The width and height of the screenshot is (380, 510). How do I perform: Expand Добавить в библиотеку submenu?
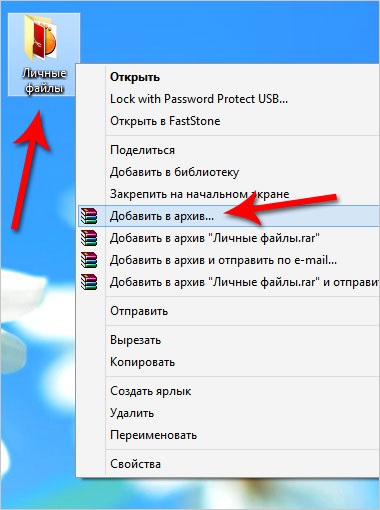[x=174, y=172]
